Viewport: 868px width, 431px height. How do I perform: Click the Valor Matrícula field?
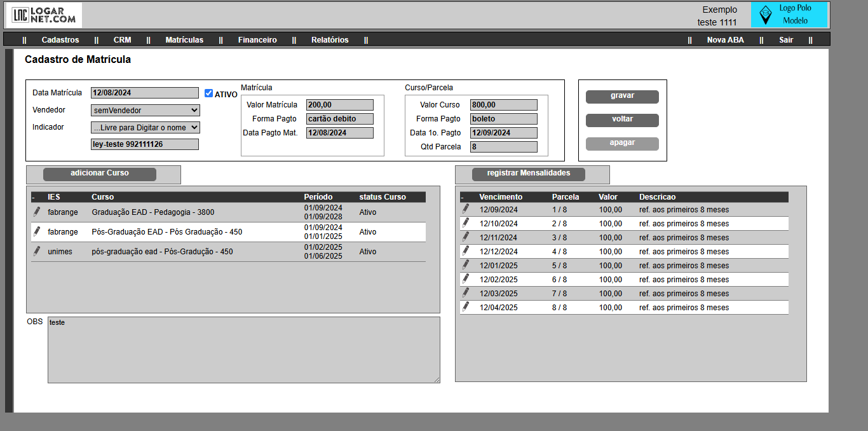point(340,105)
